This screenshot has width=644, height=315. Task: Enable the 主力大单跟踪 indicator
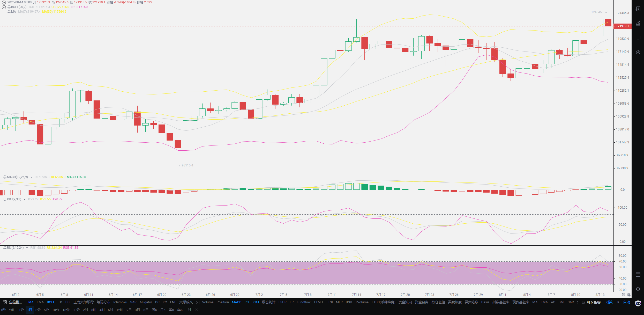click(x=84, y=302)
